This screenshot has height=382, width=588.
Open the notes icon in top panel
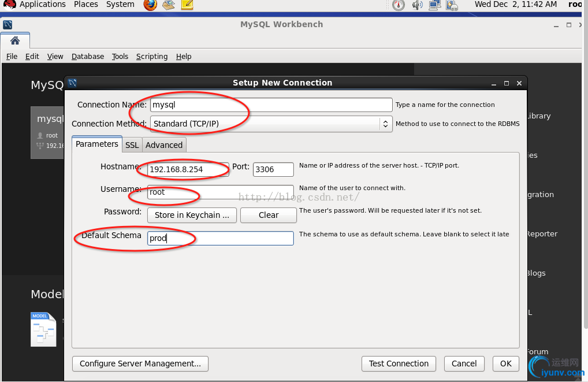187,5
